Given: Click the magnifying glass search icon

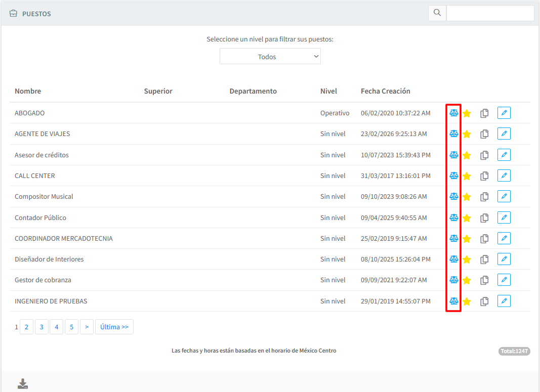Looking at the screenshot, I should (437, 13).
